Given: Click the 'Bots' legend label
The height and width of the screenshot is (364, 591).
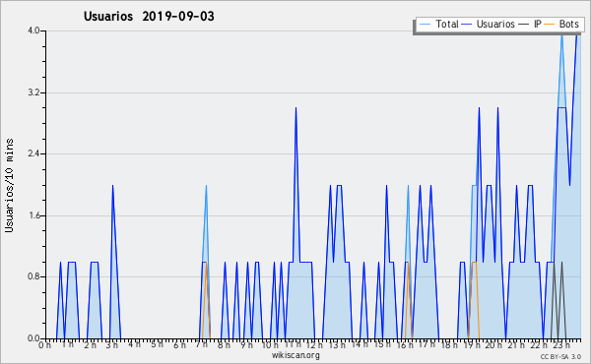Looking at the screenshot, I should coord(568,24).
